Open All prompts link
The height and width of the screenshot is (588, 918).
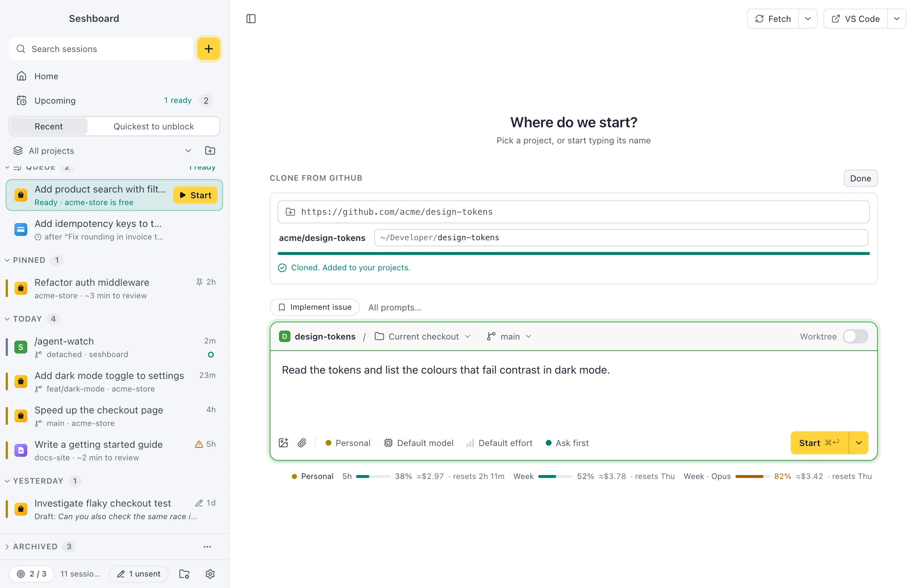click(394, 307)
